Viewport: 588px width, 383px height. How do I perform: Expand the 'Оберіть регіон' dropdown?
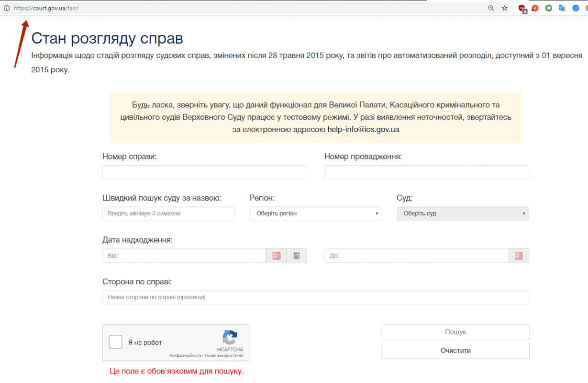(x=315, y=214)
